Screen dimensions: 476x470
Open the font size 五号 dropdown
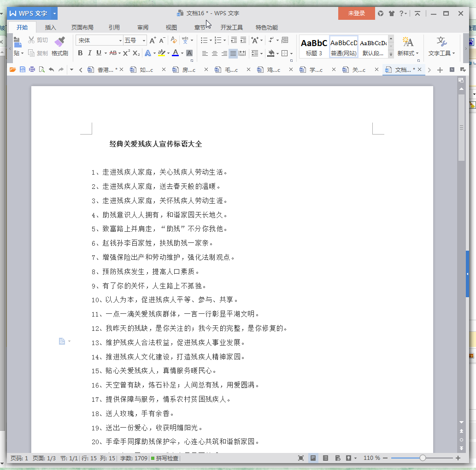144,41
